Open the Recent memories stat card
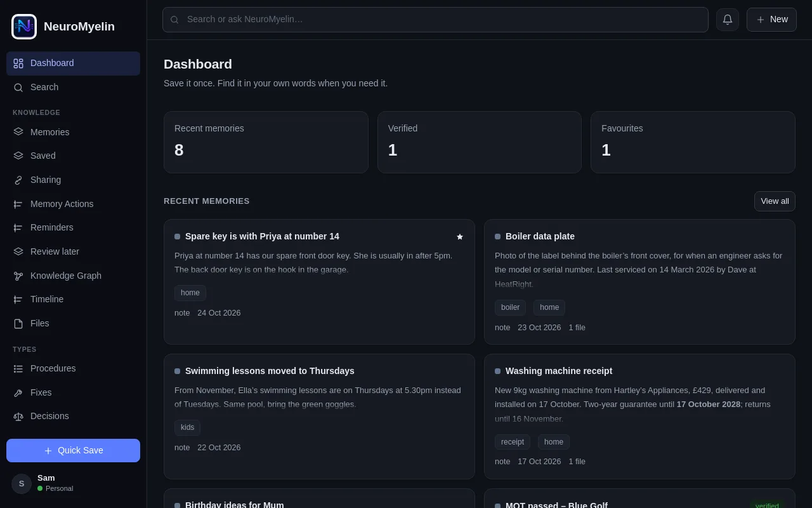 [266, 142]
